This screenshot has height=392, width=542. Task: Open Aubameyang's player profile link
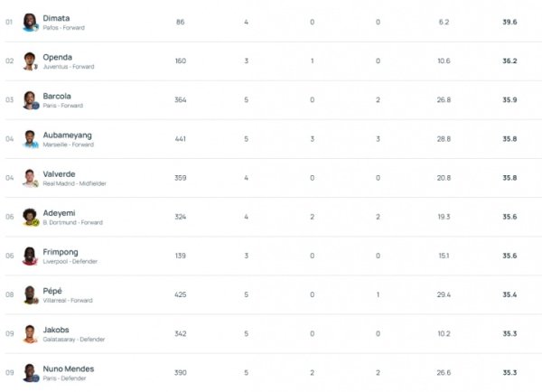click(67, 135)
